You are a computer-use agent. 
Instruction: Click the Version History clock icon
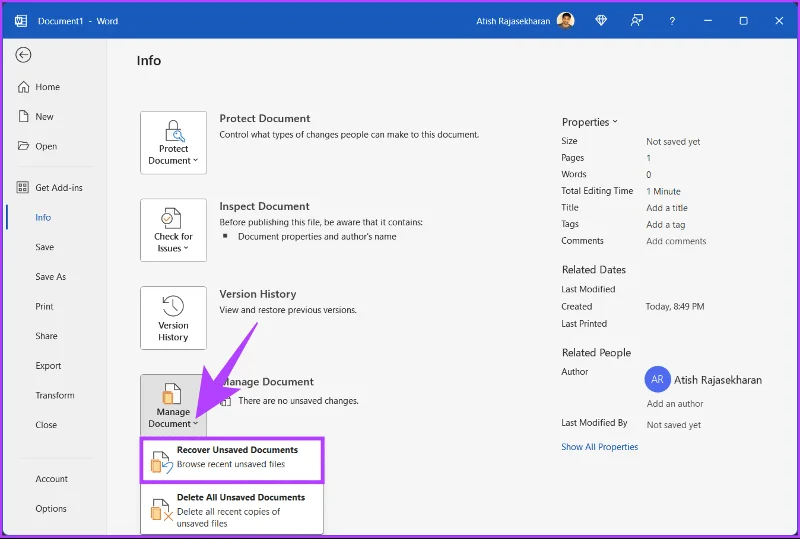173,306
